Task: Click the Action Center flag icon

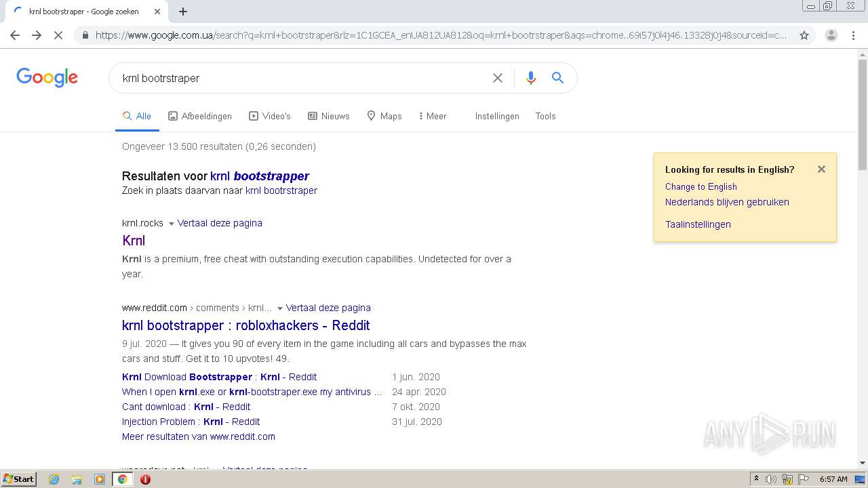Action: (804, 479)
